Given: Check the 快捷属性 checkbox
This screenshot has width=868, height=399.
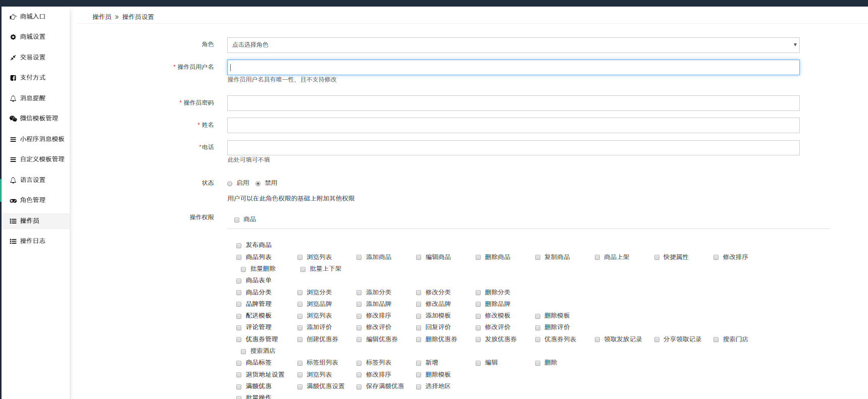Looking at the screenshot, I should tap(657, 257).
